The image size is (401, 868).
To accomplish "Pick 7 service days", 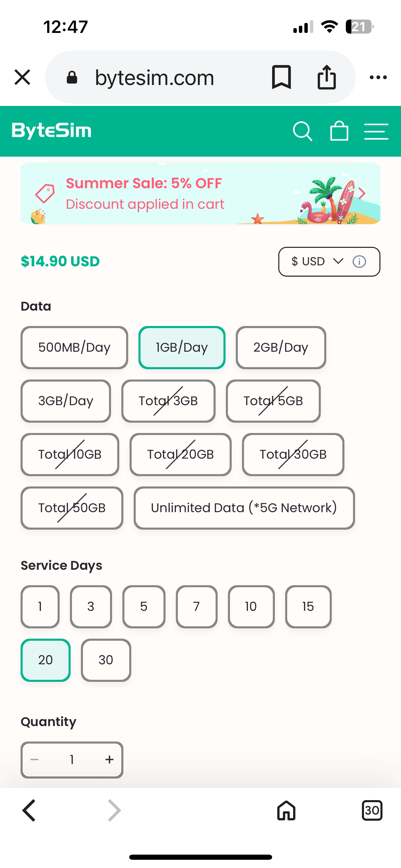I will tap(196, 607).
